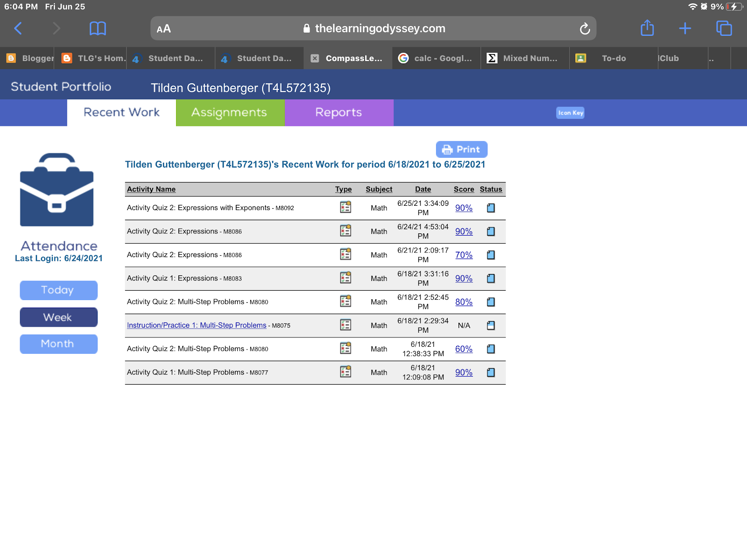Open the 80% score link
Image resolution: width=747 pixels, height=560 pixels.
click(x=464, y=302)
